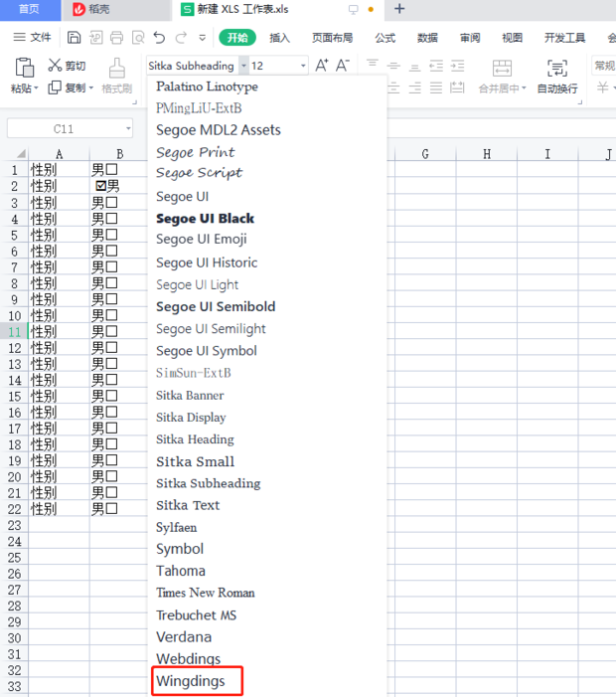Cut selection with the scissors 剪切 button
The height and width of the screenshot is (697, 616).
point(67,66)
